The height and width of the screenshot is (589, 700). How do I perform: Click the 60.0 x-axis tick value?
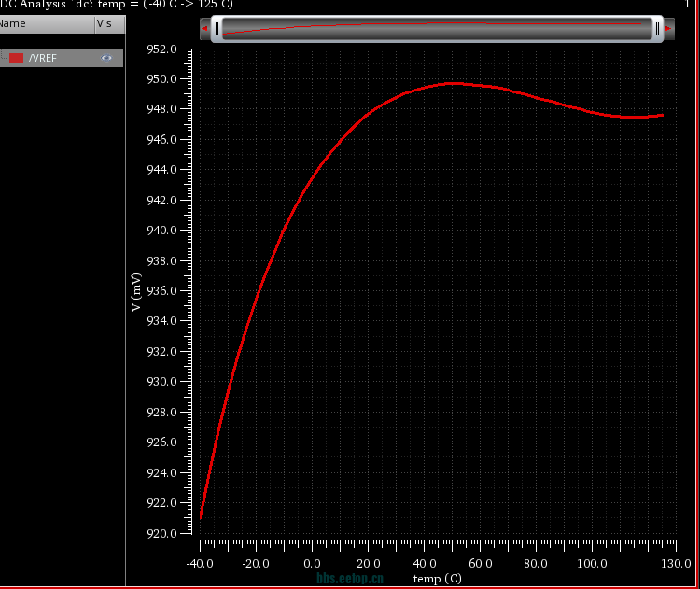[x=481, y=564]
